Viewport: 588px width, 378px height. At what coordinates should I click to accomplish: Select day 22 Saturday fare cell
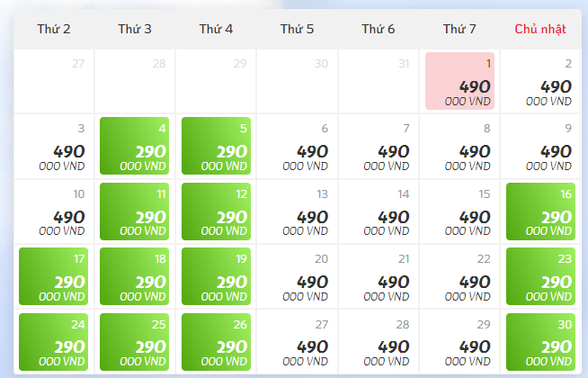click(459, 276)
